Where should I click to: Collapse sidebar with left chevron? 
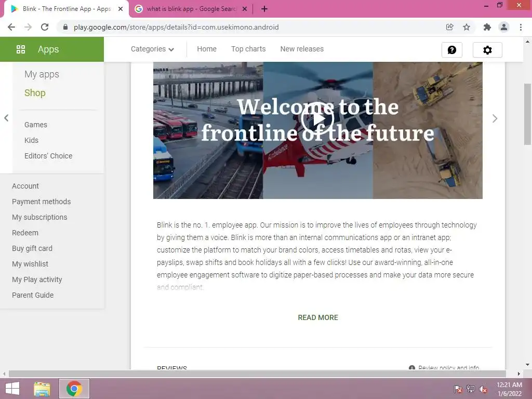tap(6, 118)
